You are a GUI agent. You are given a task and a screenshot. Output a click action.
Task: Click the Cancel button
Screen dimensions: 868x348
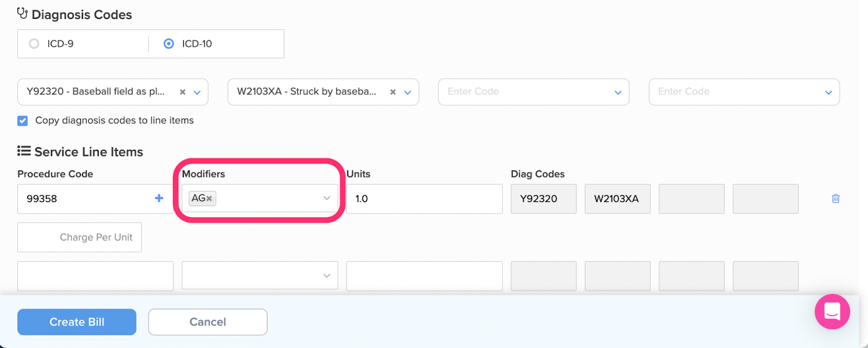click(x=207, y=321)
